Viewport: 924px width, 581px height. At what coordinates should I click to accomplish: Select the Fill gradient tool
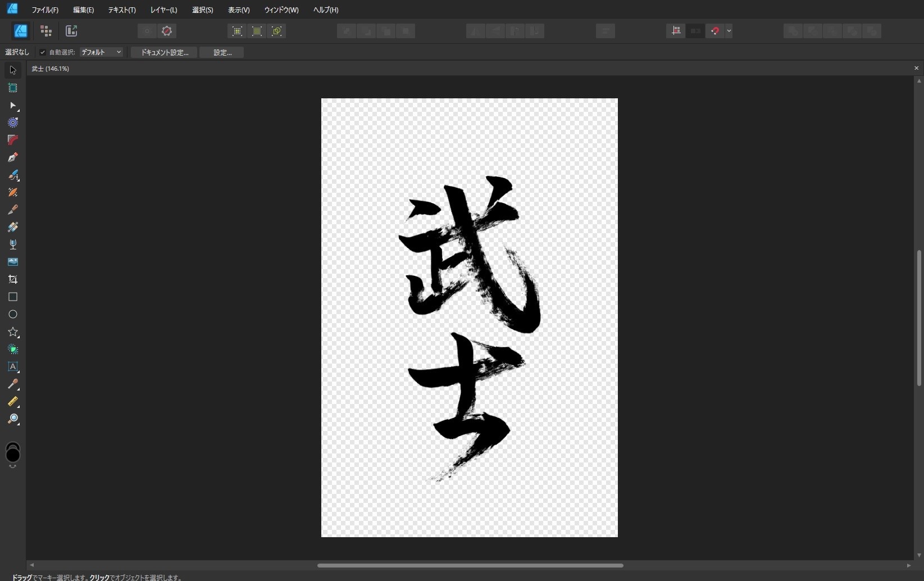coord(12,227)
